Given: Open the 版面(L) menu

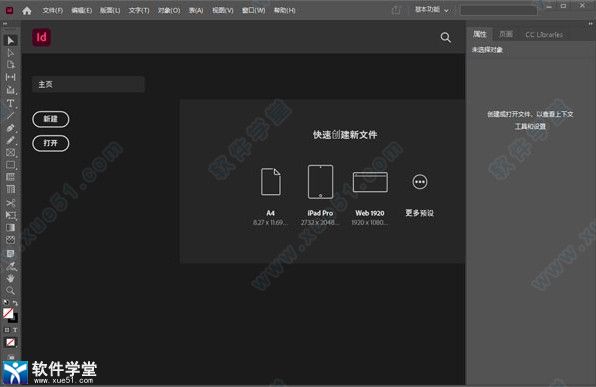Looking at the screenshot, I should tap(110, 10).
